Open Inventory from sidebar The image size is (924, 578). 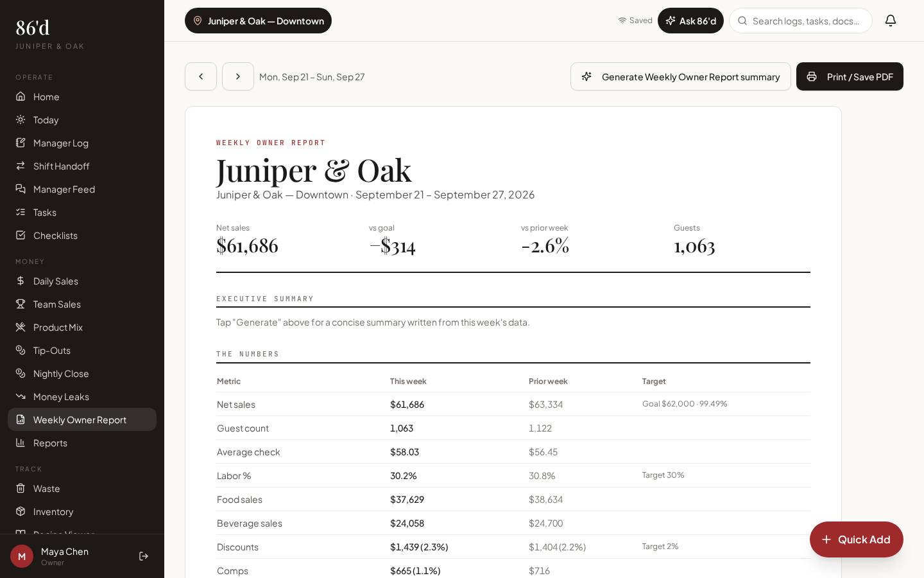(x=82, y=511)
